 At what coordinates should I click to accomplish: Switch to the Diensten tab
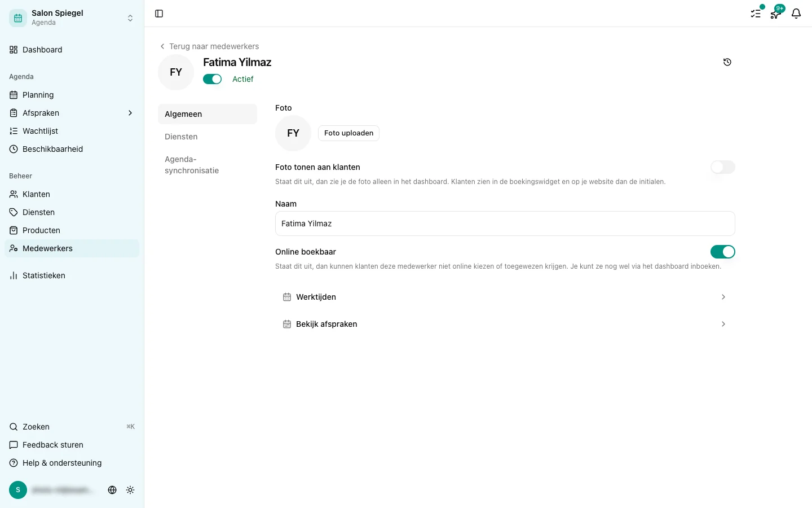[208, 137]
